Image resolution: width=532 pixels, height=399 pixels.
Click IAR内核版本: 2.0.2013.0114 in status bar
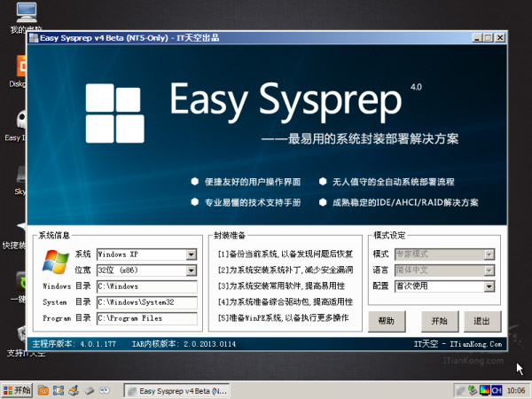click(x=184, y=344)
